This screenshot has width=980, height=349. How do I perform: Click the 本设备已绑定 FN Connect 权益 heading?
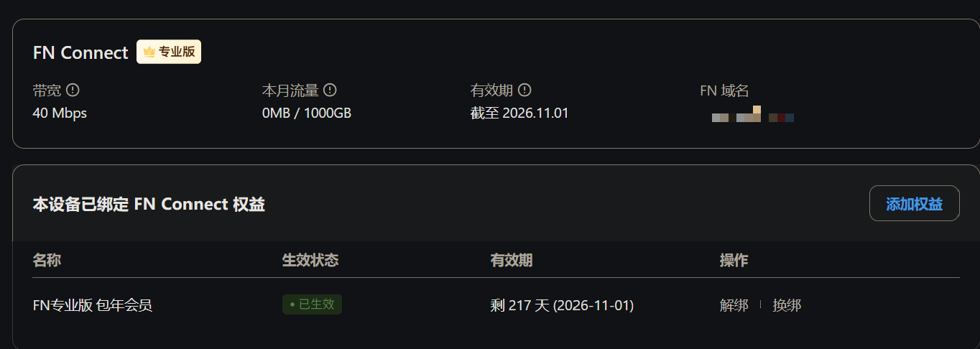click(x=149, y=205)
